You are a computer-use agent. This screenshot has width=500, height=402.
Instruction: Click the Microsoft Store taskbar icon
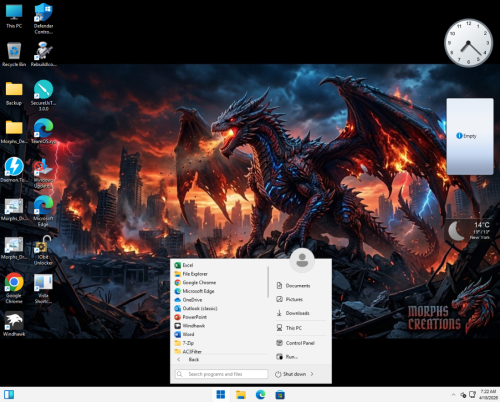coord(280,395)
